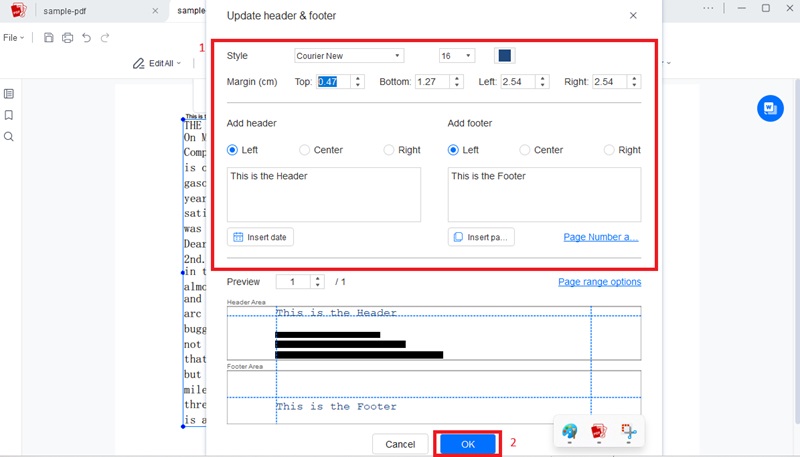Click the Left margin input field
Viewport: 800px width, 457px height.
(518, 82)
